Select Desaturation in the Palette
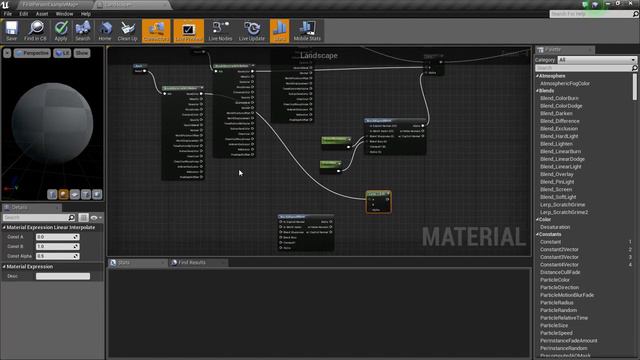The image size is (640, 360). 555,227
